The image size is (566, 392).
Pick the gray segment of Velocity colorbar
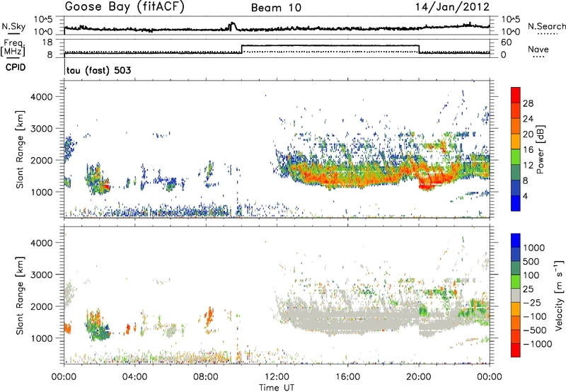click(516, 295)
